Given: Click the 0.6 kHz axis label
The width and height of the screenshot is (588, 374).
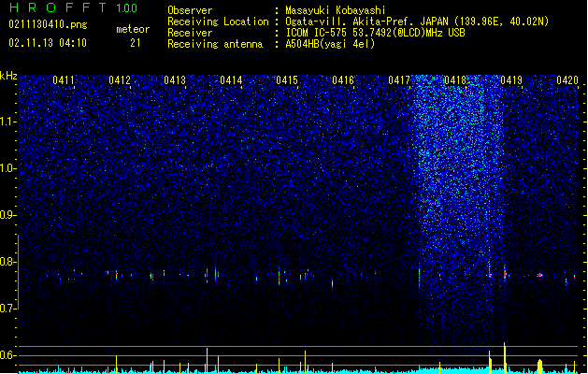Looking at the screenshot, I should coord(8,355).
